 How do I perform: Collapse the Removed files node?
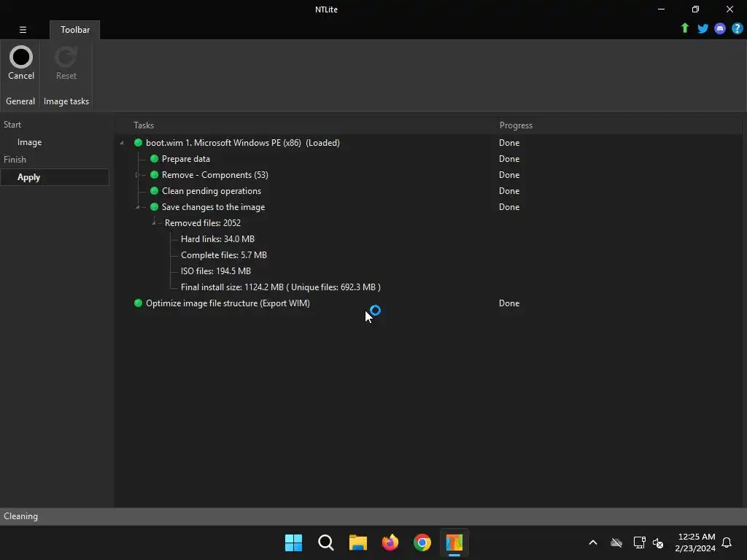pos(153,222)
